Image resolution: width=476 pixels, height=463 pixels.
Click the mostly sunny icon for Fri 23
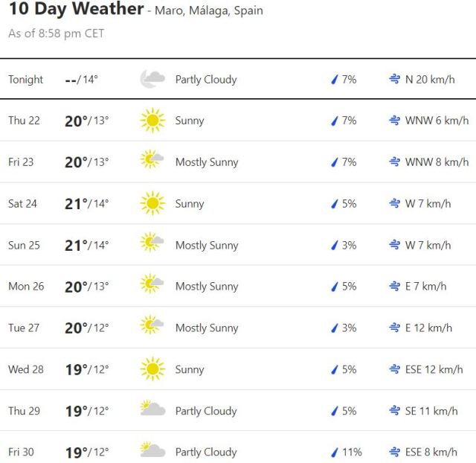(152, 162)
